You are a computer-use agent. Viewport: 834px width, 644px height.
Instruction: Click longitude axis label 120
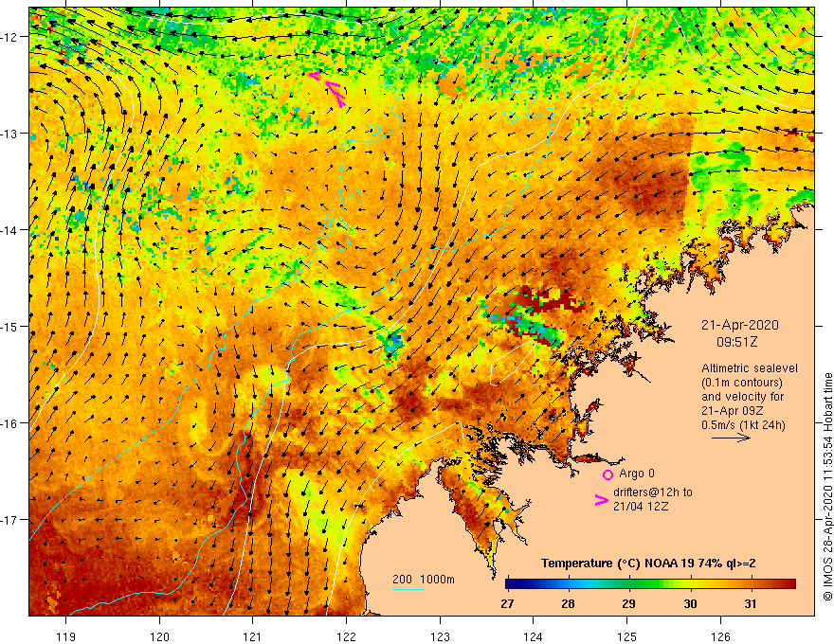click(159, 636)
